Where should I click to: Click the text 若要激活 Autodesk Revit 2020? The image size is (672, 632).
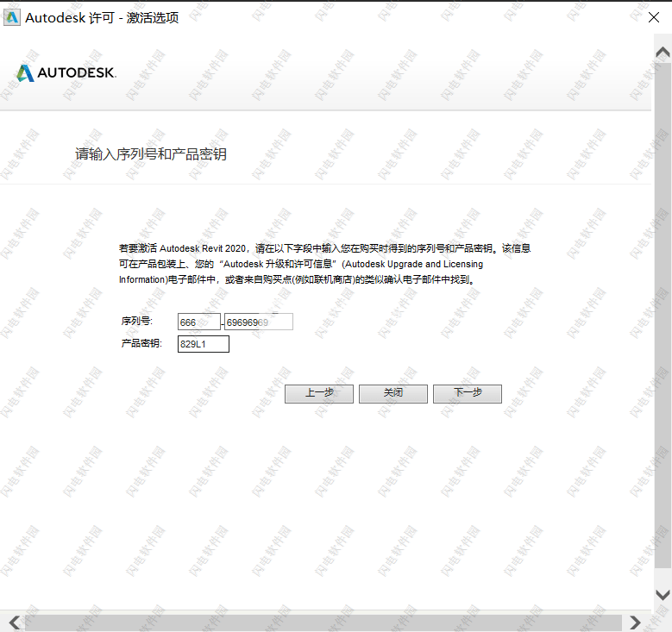[183, 248]
